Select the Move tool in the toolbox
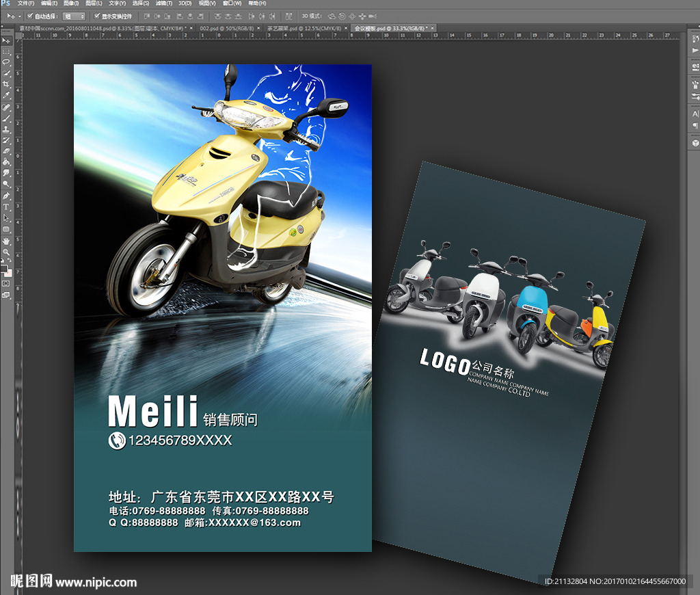The width and height of the screenshot is (700, 595). pyautogui.click(x=6, y=40)
